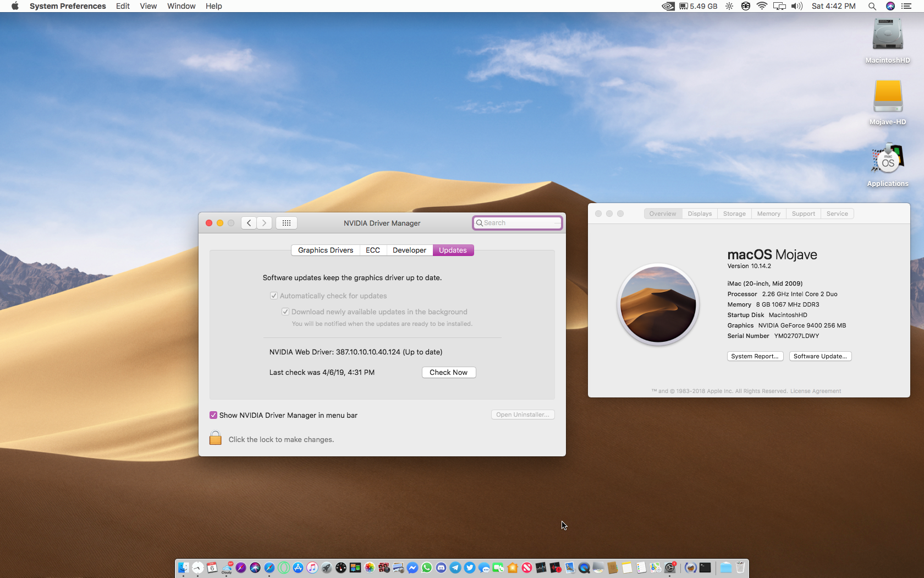Image resolution: width=924 pixels, height=578 pixels.
Task: Select Overview tab in About This Mac
Action: 663,214
